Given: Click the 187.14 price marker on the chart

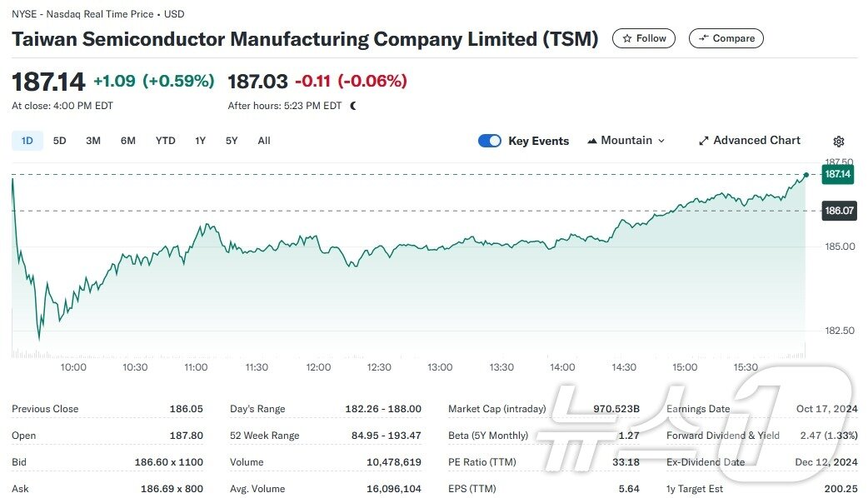Looking at the screenshot, I should tap(837, 175).
